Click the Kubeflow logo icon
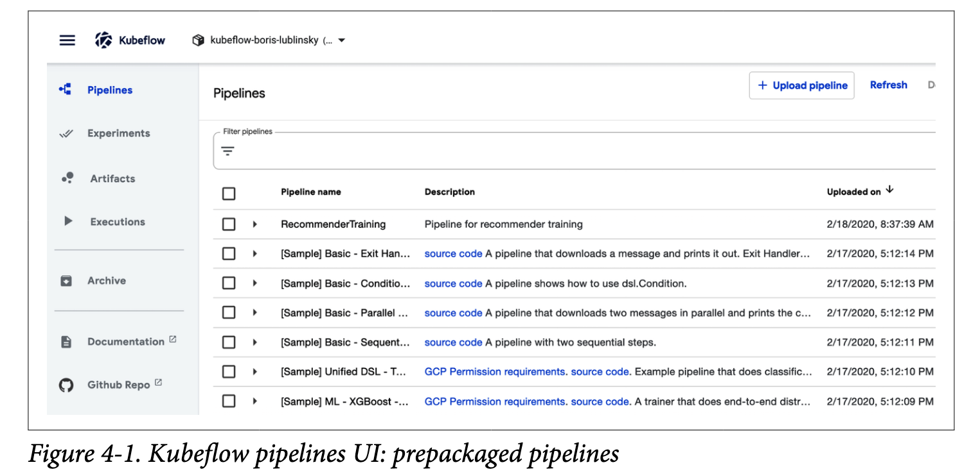The image size is (980, 476). 103,40
